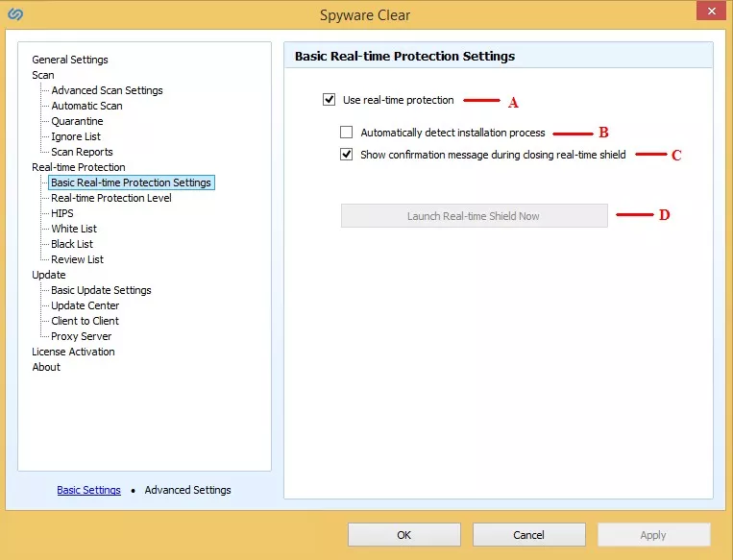This screenshot has width=733, height=560.
Task: Select Real-time Protection category
Action: click(x=79, y=167)
